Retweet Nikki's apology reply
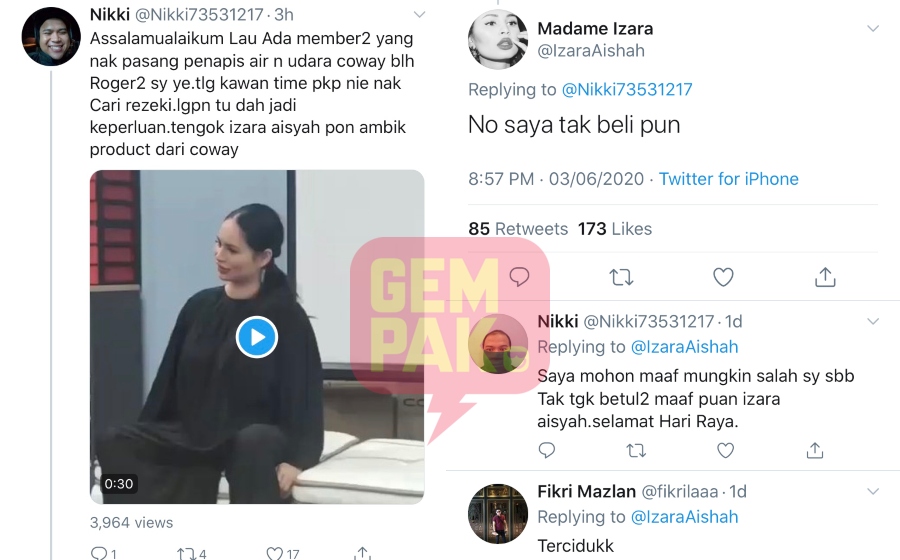The image size is (900, 560). pyautogui.click(x=635, y=451)
